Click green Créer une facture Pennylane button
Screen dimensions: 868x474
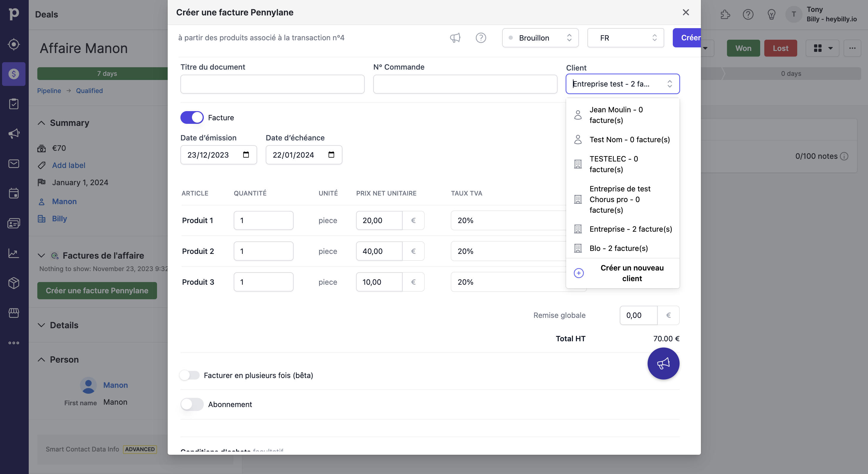pos(97,290)
